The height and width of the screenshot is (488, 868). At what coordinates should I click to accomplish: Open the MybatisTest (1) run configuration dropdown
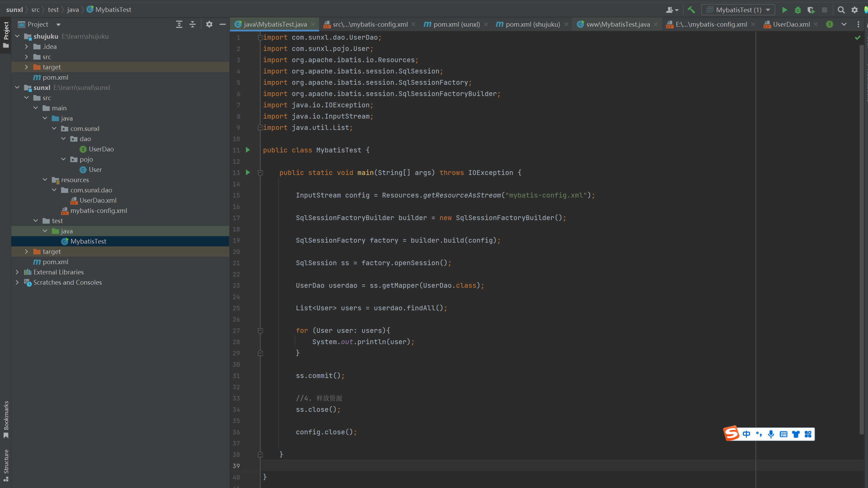(x=738, y=10)
